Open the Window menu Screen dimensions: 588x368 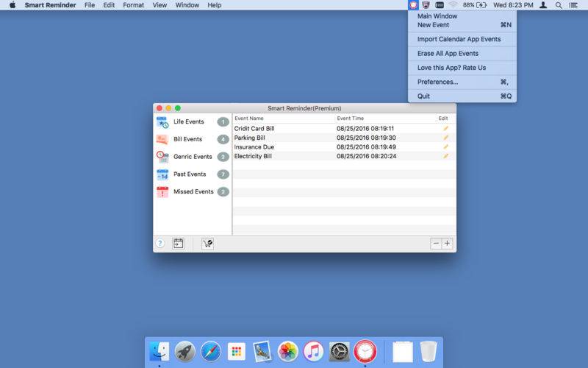(187, 5)
